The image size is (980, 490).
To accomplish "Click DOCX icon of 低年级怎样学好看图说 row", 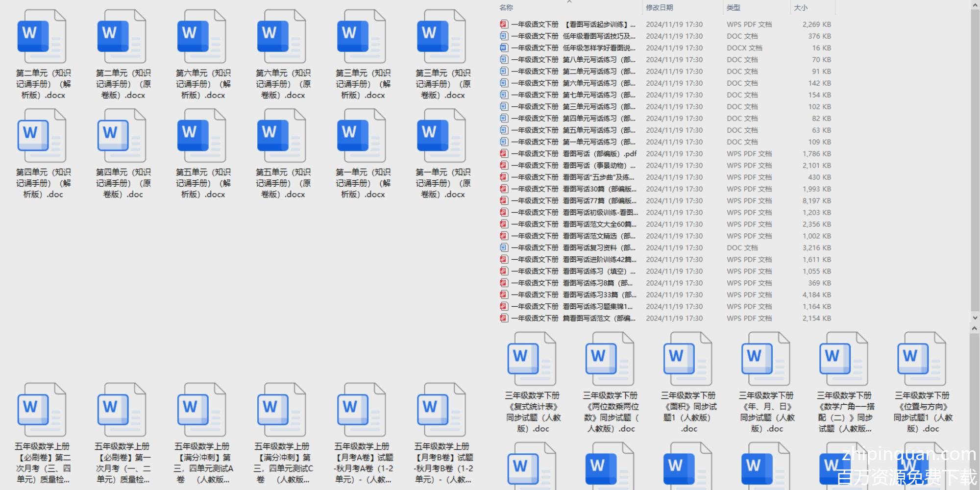I will 504,48.
